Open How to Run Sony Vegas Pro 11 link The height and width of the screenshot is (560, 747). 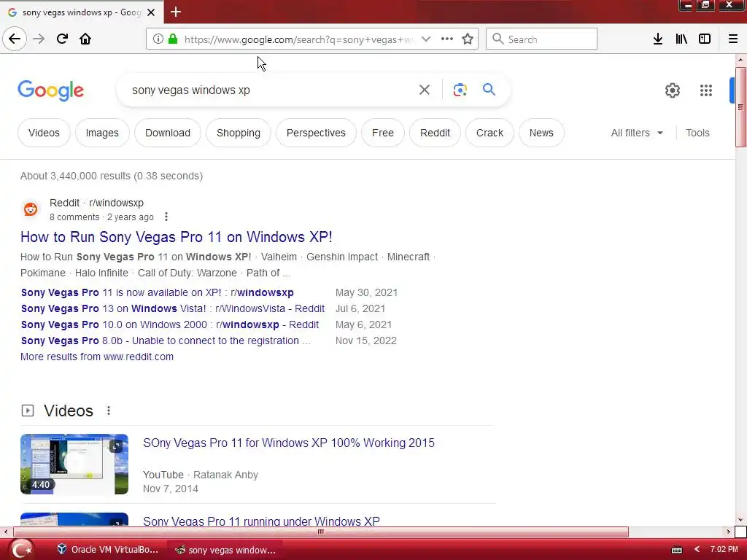pyautogui.click(x=177, y=237)
